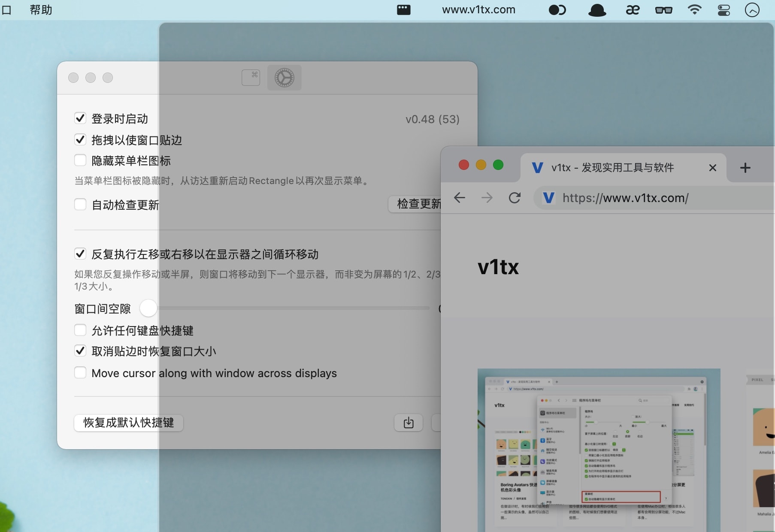Click the 恢复成默认快捷键 button
Image resolution: width=775 pixels, height=532 pixels.
point(128,423)
